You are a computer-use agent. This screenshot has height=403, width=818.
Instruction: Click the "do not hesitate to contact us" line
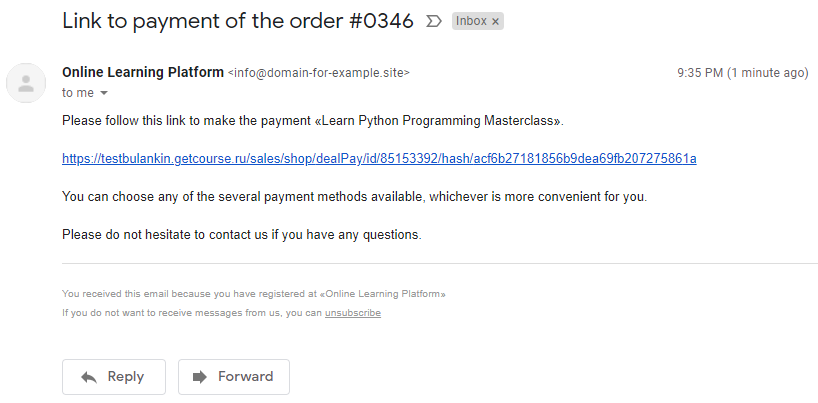coord(242,235)
